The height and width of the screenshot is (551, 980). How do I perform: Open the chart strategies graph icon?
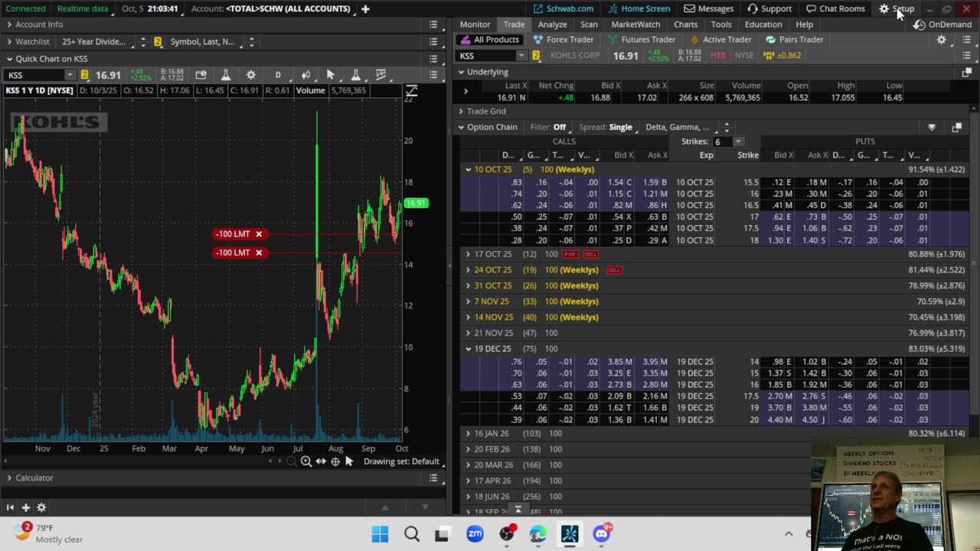pos(381,75)
